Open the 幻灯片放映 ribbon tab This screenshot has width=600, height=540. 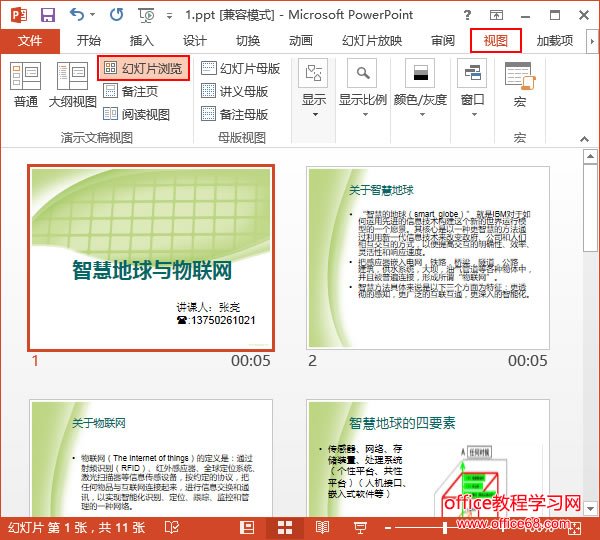[372, 41]
